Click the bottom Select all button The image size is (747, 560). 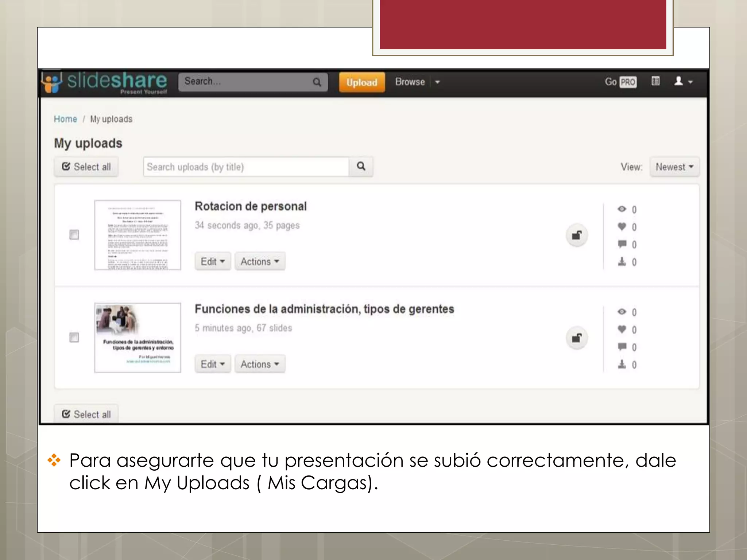point(86,415)
